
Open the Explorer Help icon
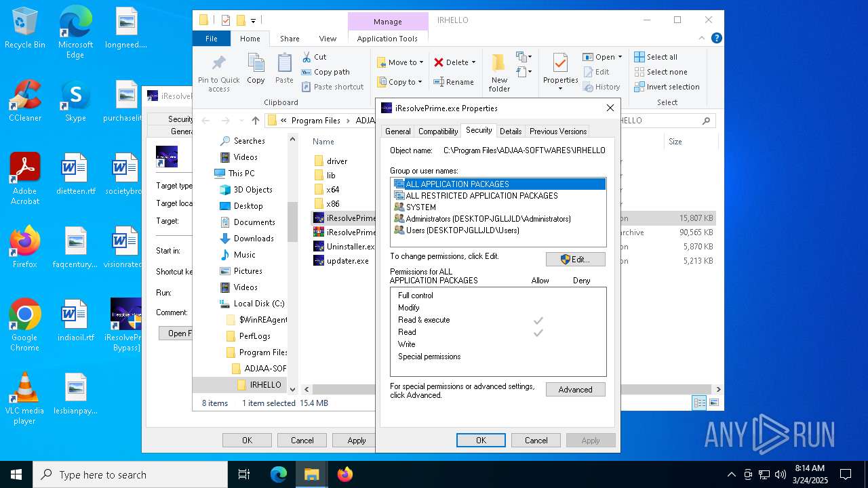pyautogui.click(x=716, y=39)
